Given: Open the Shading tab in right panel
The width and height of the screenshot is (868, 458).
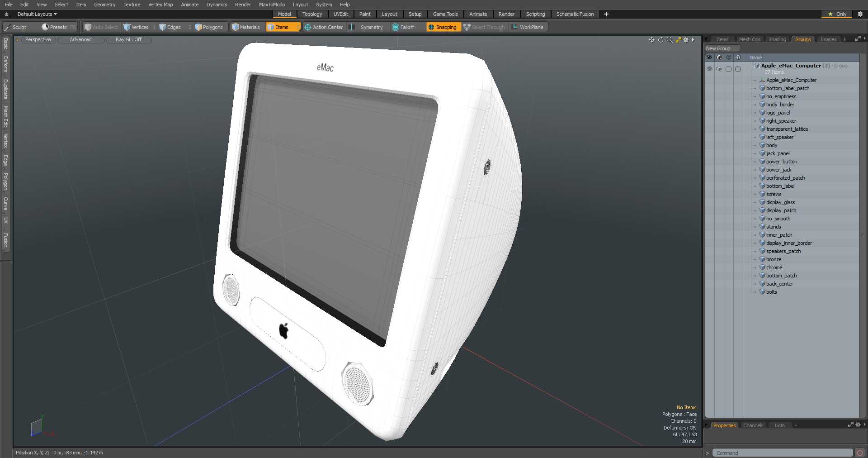Looking at the screenshot, I should [777, 39].
